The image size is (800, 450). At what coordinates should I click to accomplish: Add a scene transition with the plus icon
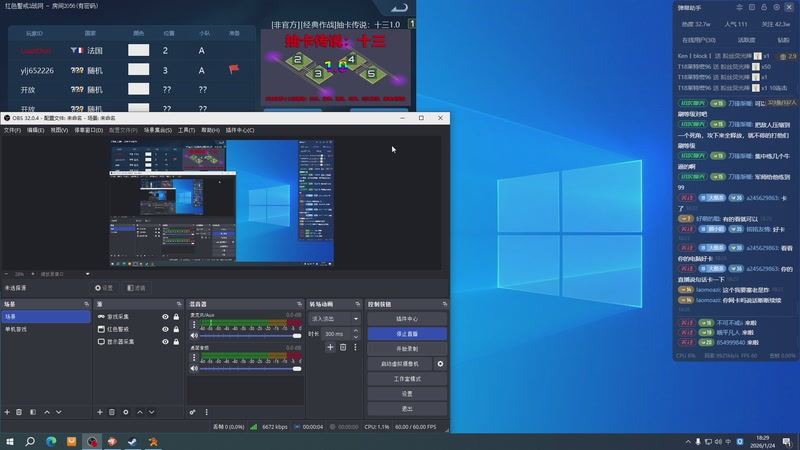click(x=330, y=347)
